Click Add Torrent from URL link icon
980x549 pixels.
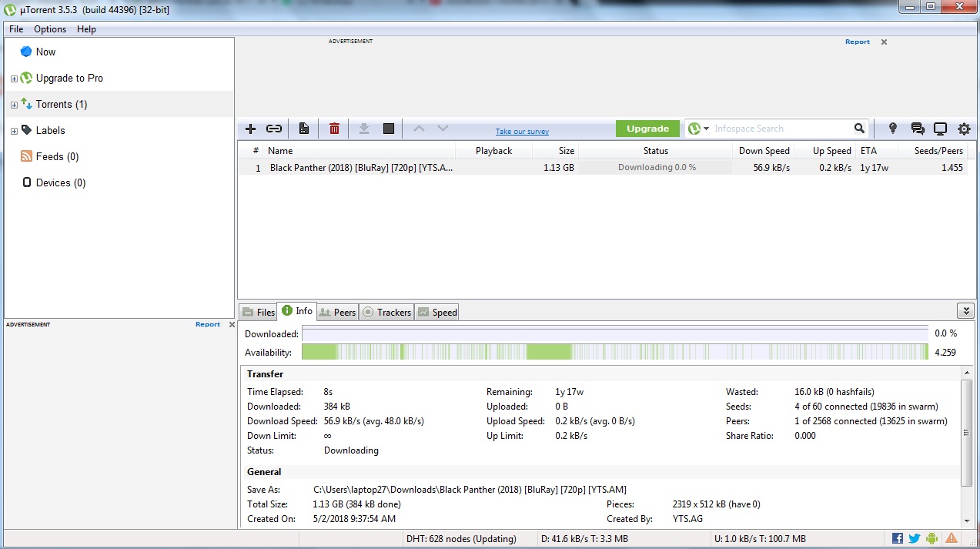(274, 129)
